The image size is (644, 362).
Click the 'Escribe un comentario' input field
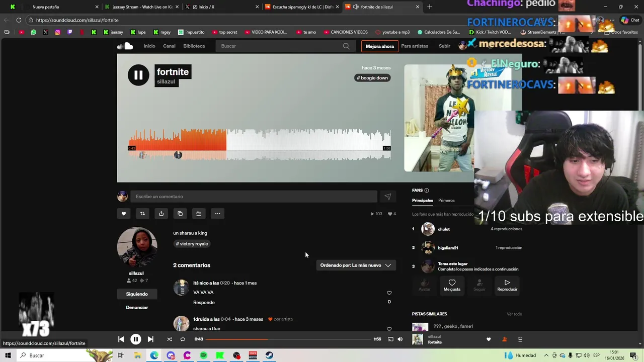tap(254, 197)
